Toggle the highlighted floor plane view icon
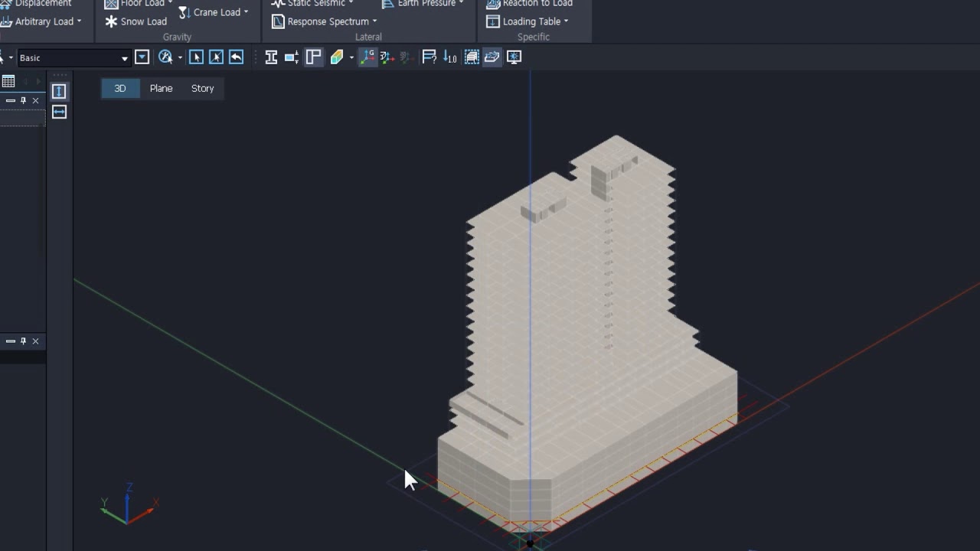Screen dimensions: 980x551 click(x=492, y=57)
